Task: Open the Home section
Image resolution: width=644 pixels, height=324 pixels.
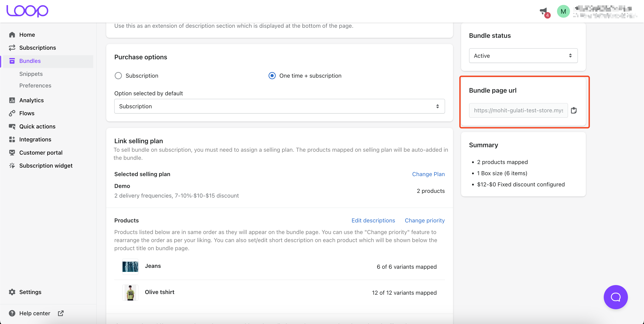Action: click(27, 34)
